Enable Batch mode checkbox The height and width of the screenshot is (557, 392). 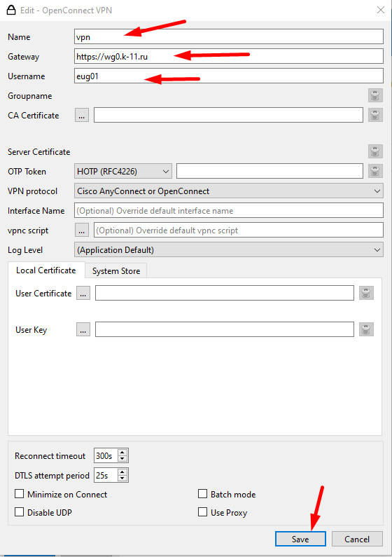pos(202,494)
